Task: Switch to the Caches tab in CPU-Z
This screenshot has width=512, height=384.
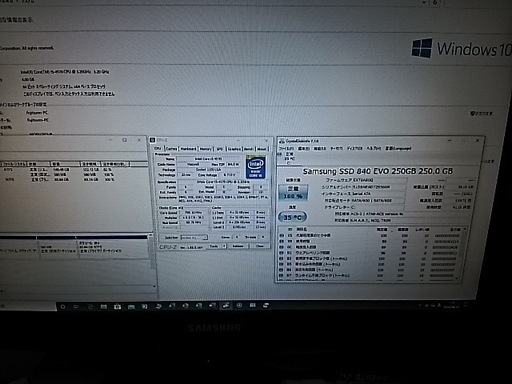Action: click(x=171, y=149)
